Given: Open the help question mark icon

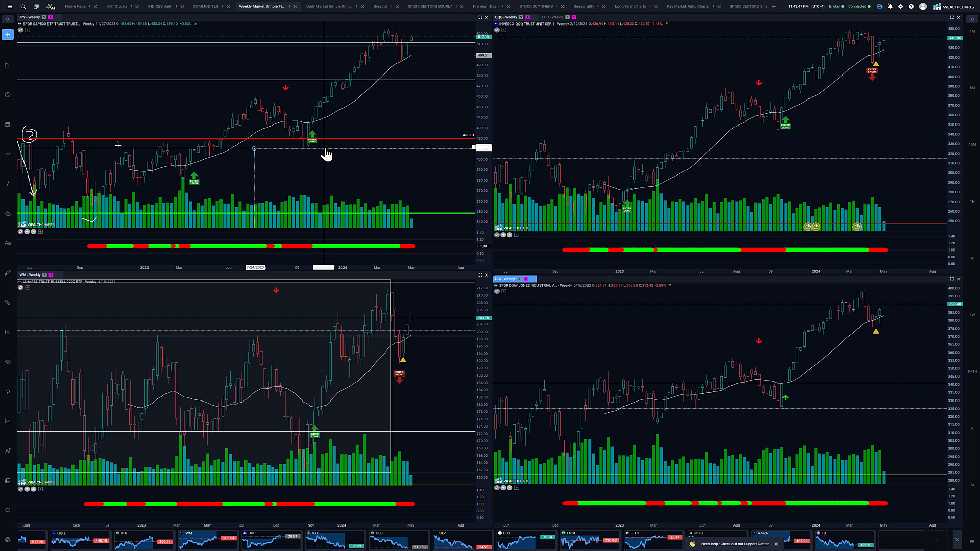Looking at the screenshot, I should [911, 7].
